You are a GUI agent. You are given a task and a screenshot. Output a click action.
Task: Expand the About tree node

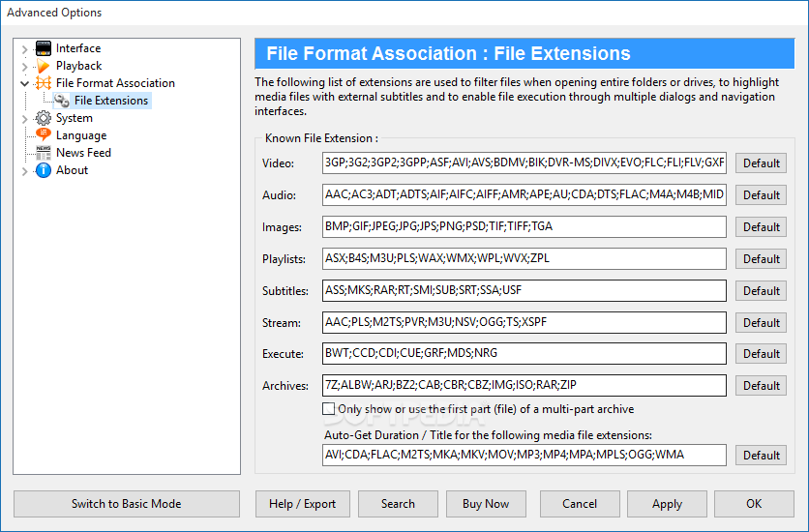[24, 171]
